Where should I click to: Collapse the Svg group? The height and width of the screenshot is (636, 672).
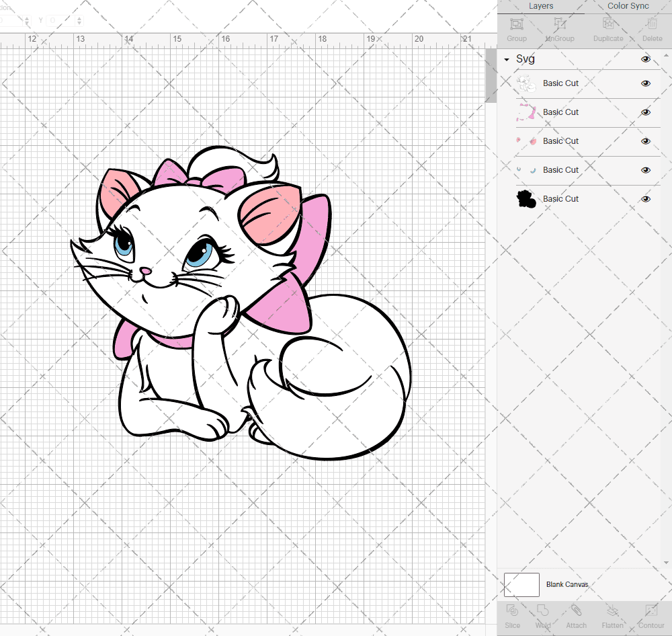tap(507, 60)
